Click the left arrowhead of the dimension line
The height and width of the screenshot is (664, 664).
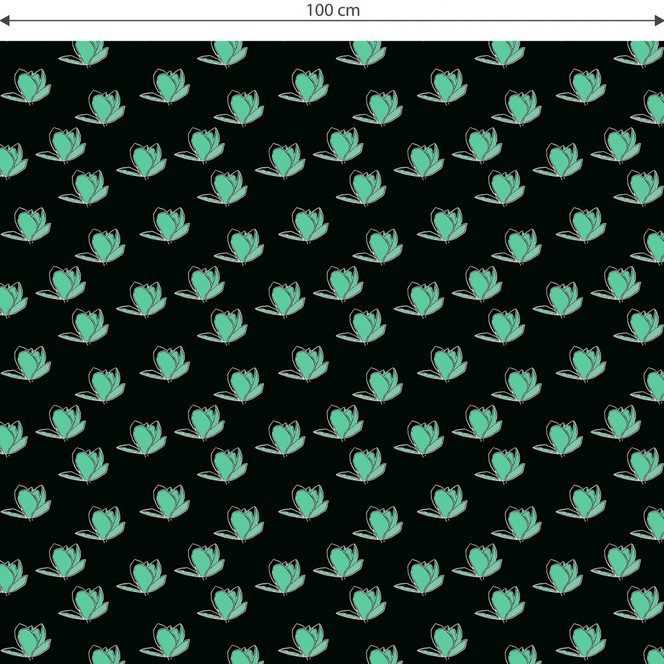click(x=4, y=21)
